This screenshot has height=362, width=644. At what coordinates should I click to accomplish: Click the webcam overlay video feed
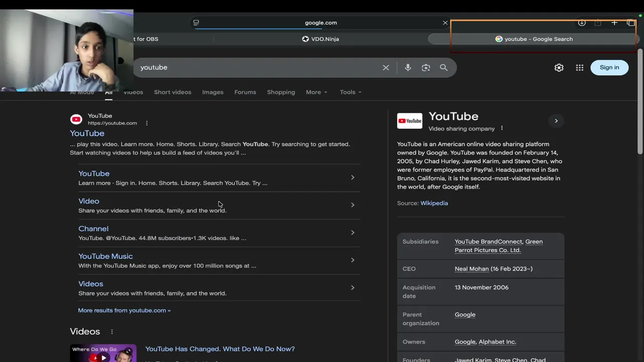(67, 50)
